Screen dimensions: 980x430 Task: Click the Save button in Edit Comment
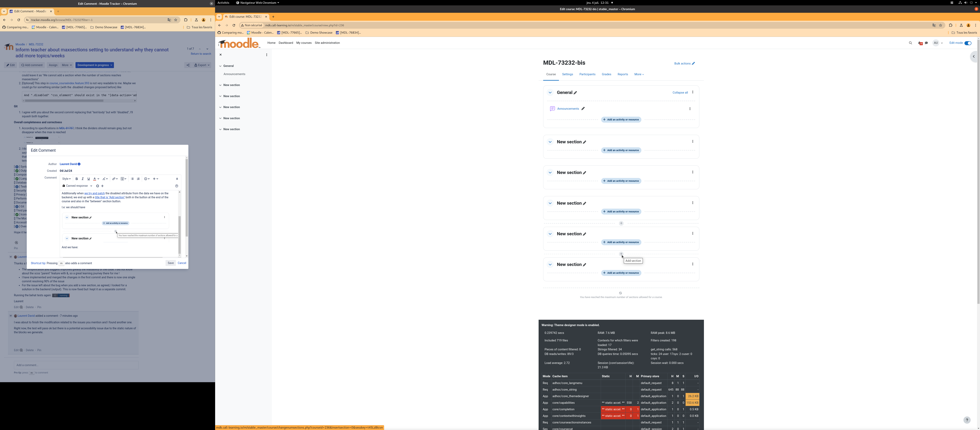point(171,263)
